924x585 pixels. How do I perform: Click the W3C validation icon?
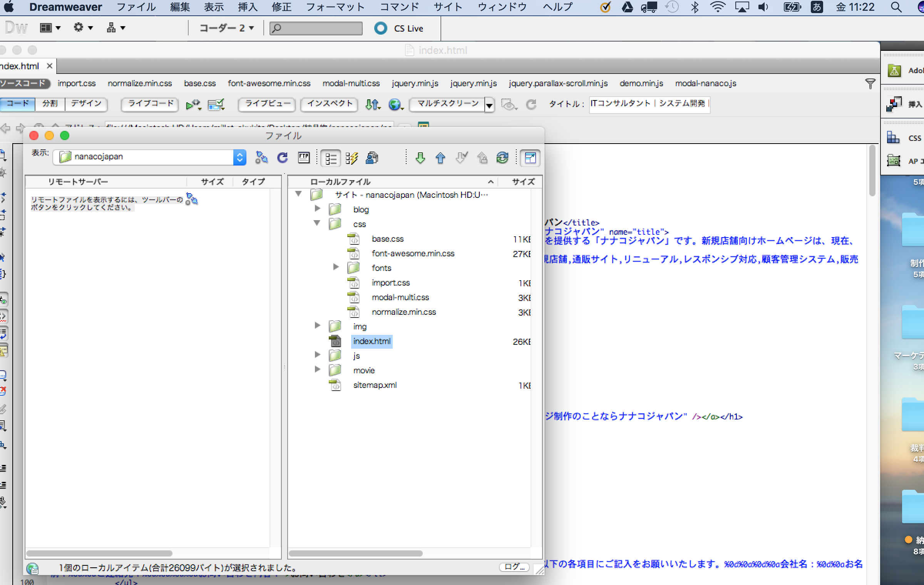pyautogui.click(x=216, y=104)
